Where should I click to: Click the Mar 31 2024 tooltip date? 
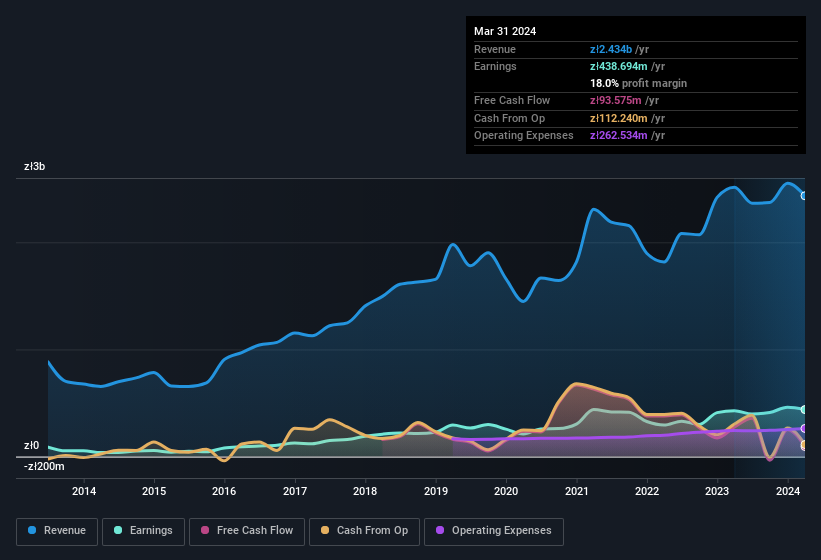pyautogui.click(x=505, y=31)
